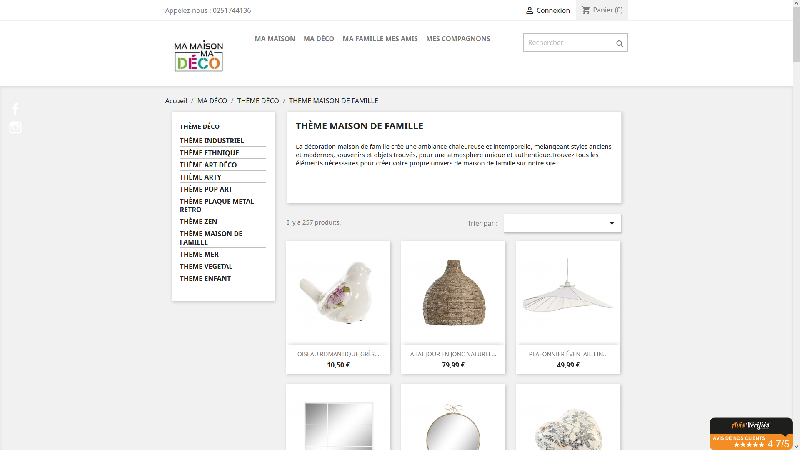The height and width of the screenshot is (450, 800).
Task: Open MA FAMILLE MES AMIS menu
Action: [x=380, y=39]
